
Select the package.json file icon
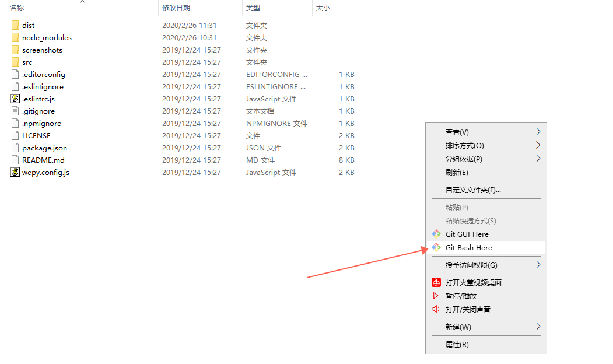14,148
